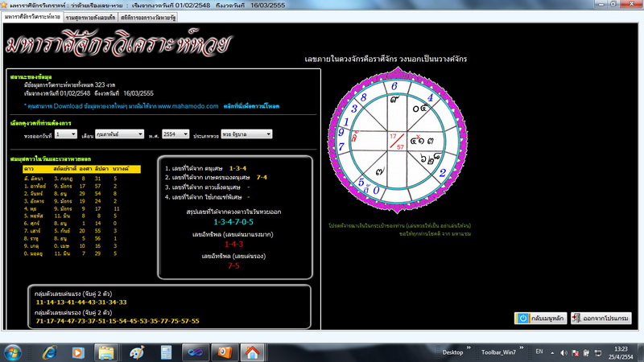Viewport: 644px width, 362px height.
Task: Show hidden tray icons arrow
Action: click(552, 353)
